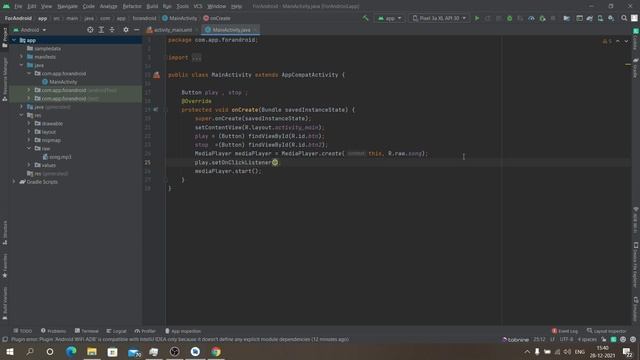
Task: Open OBS Studio from taskbar
Action: (x=175, y=352)
